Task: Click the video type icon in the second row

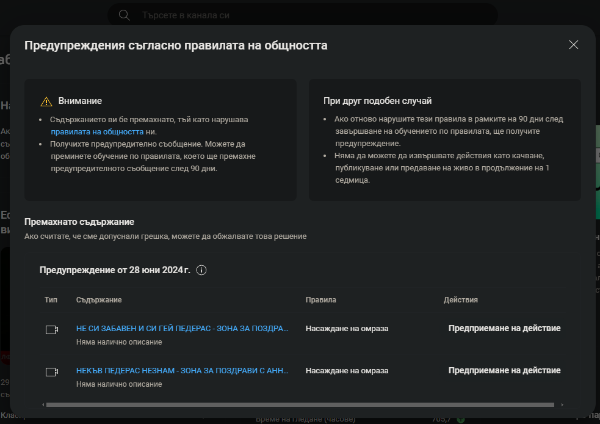Action: tap(52, 371)
